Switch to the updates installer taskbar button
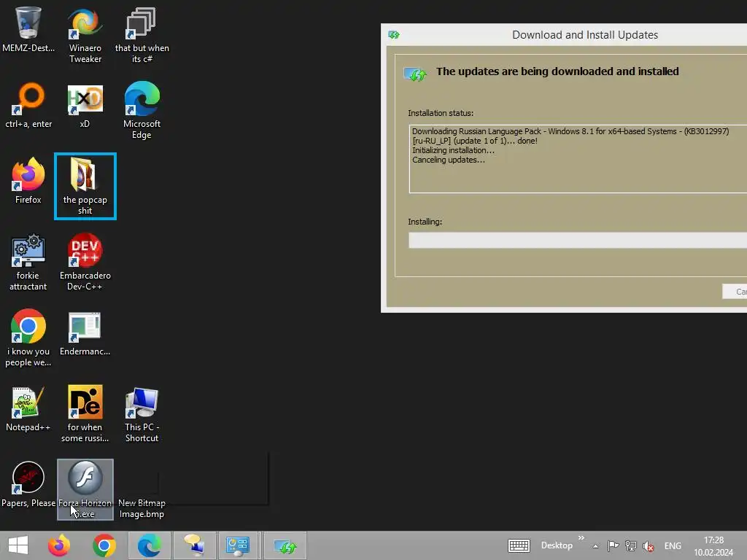The height and width of the screenshot is (560, 747). pyautogui.click(x=285, y=545)
